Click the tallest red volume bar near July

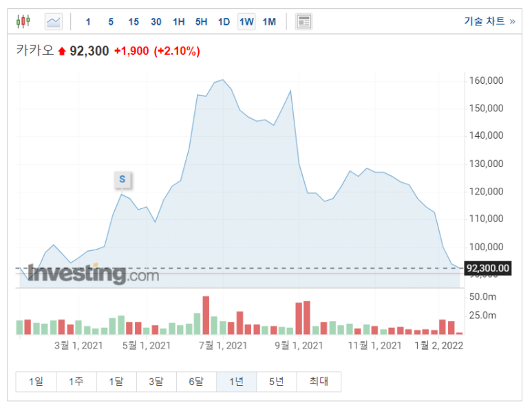click(206, 316)
